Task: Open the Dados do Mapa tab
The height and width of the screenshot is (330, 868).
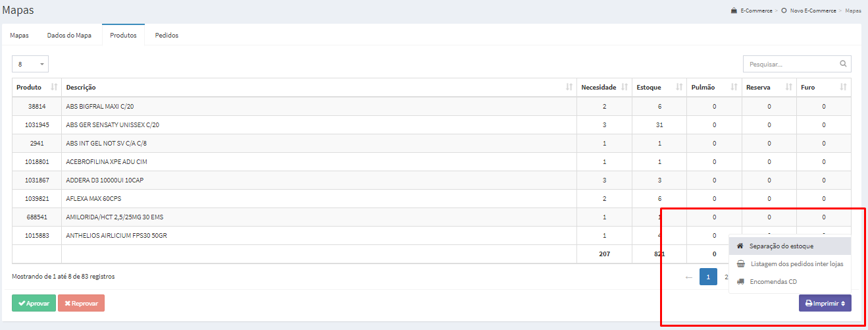Action: pos(69,35)
